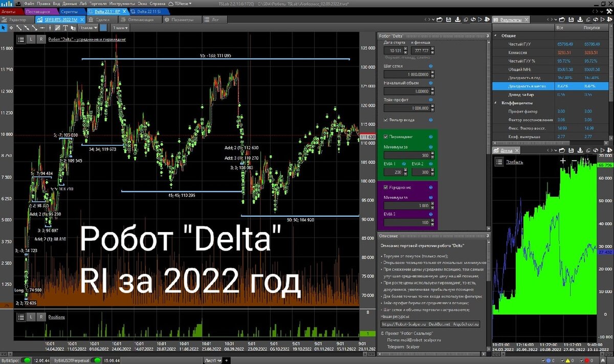The image size is (614, 364).
Task: Toggle the Усреднение checkbox in the purple section
Action: tap(386, 188)
